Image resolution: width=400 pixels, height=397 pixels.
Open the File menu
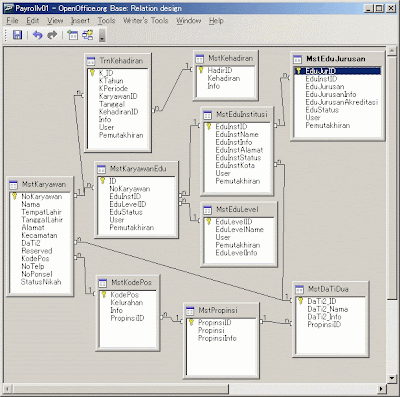coord(12,21)
